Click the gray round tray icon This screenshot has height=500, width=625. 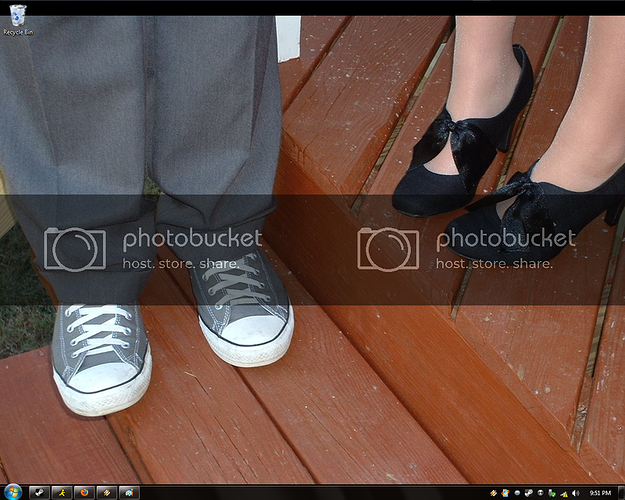(x=516, y=493)
